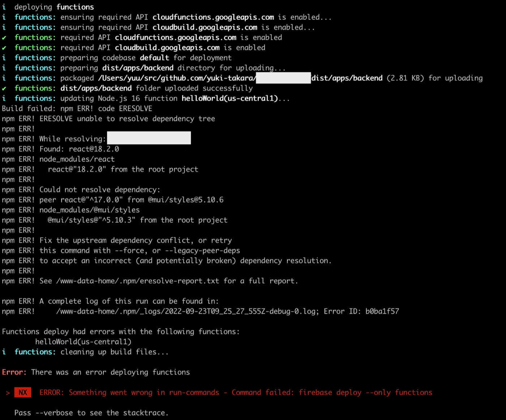Screen dimensions: 506x420
Task: Click info marker on 'cleaning up build files'
Action: pyautogui.click(x=4, y=352)
